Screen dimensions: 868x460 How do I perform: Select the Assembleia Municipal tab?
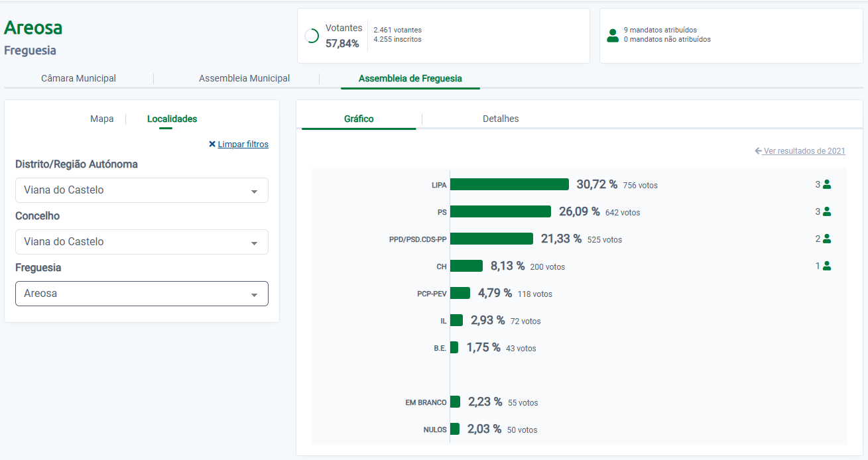[x=244, y=78]
